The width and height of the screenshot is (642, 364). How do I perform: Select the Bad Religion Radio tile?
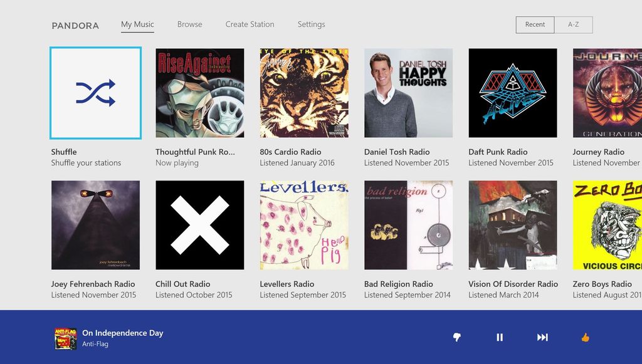(408, 224)
